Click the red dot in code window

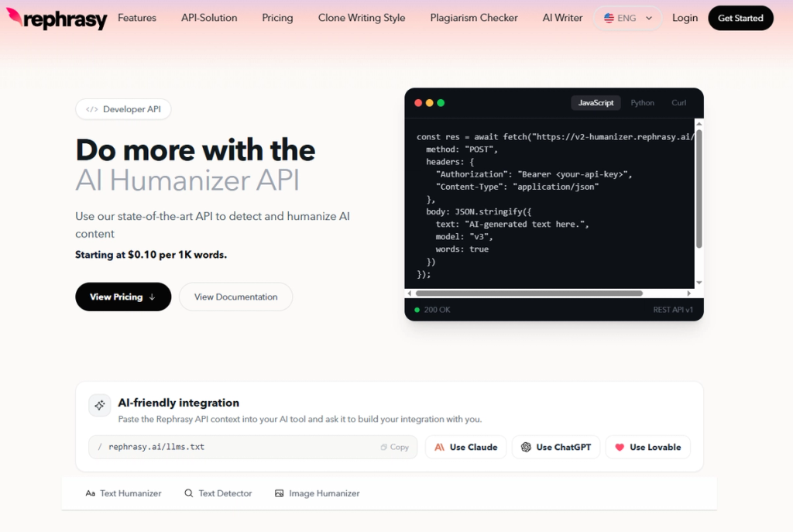tap(418, 103)
